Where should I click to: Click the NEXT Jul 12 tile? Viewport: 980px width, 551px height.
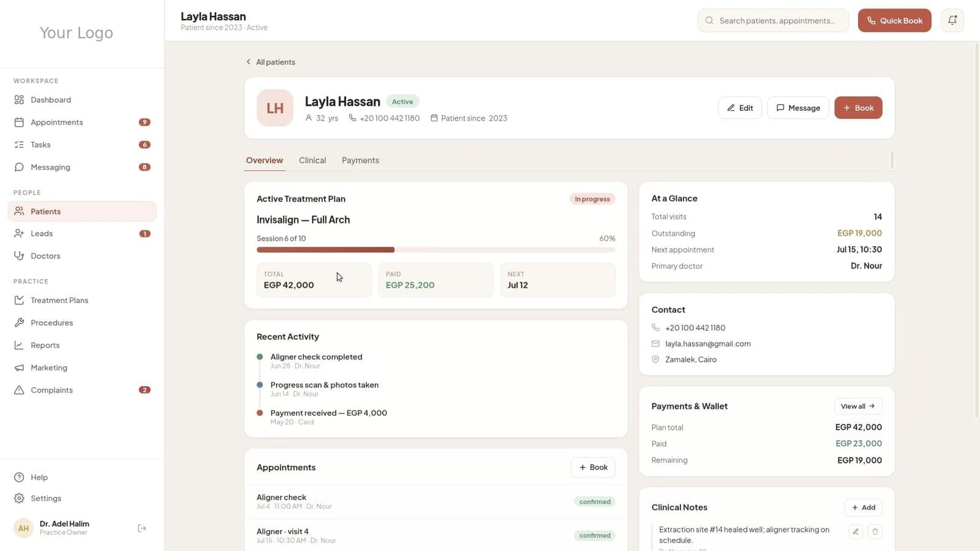click(558, 280)
